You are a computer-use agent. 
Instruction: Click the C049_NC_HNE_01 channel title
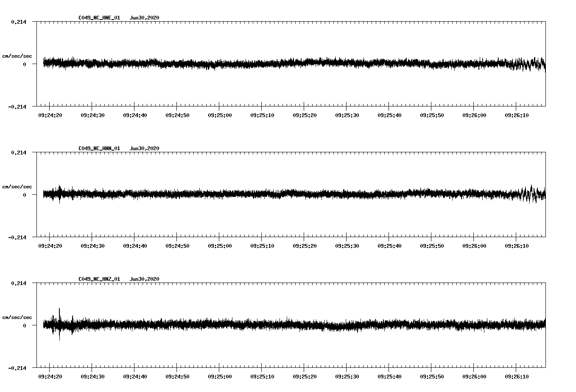pyautogui.click(x=99, y=18)
